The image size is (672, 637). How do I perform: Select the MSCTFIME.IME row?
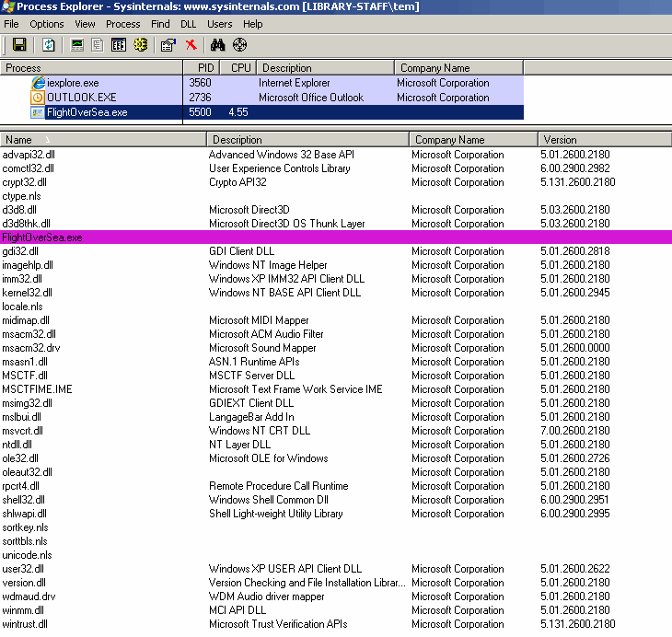click(x=336, y=389)
